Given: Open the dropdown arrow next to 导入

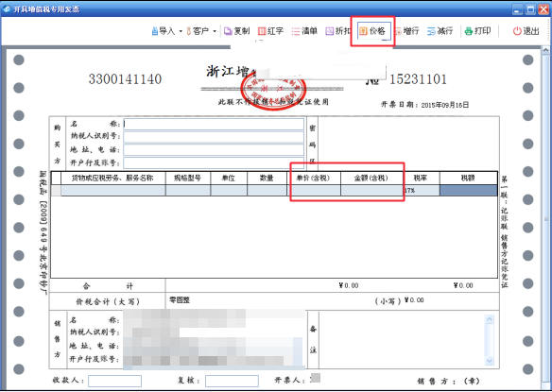Looking at the screenshot, I should coord(181,31).
